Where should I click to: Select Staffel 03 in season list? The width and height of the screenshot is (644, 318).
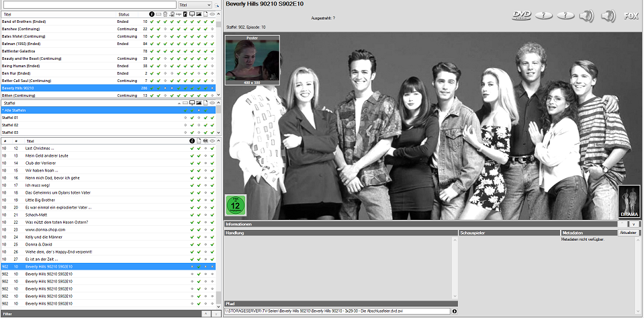108,132
